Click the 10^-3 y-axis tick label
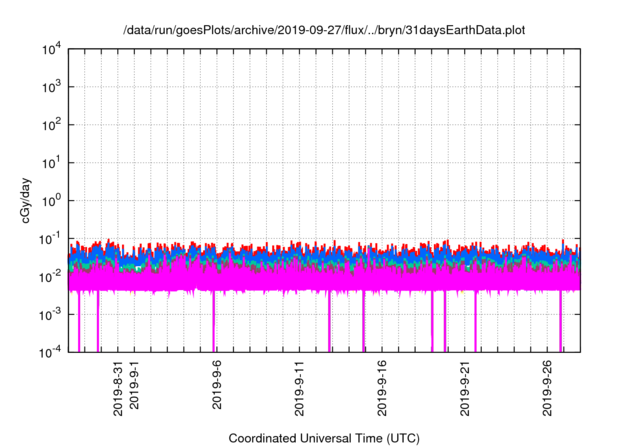The width and height of the screenshot is (640, 448). coord(52,313)
